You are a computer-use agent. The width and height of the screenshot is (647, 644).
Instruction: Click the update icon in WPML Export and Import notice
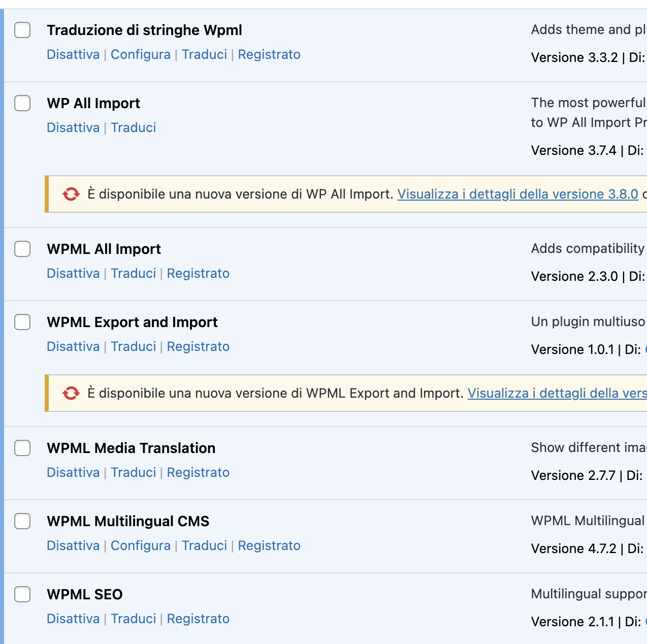(x=71, y=393)
